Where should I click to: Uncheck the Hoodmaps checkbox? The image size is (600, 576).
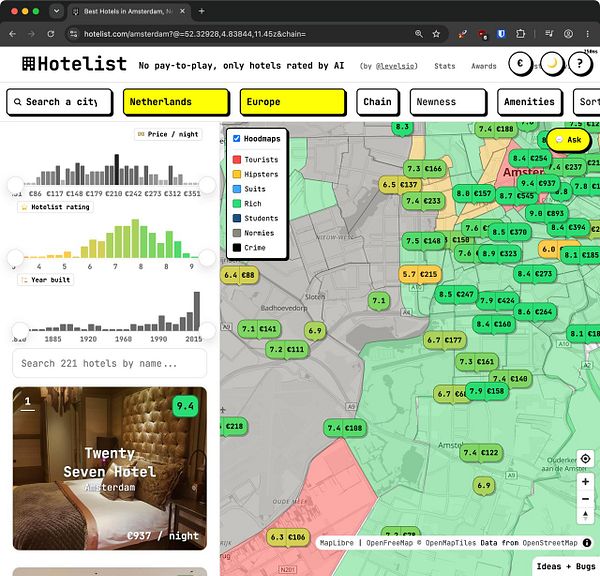[236, 139]
